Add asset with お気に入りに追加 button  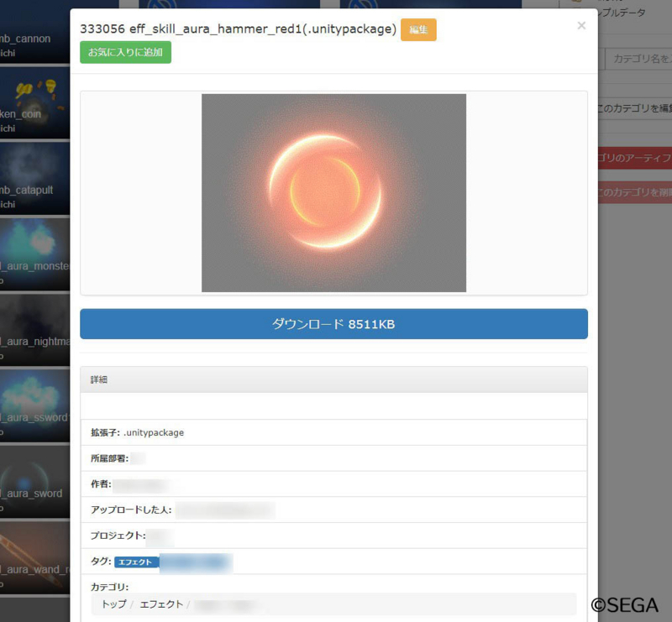pyautogui.click(x=125, y=52)
